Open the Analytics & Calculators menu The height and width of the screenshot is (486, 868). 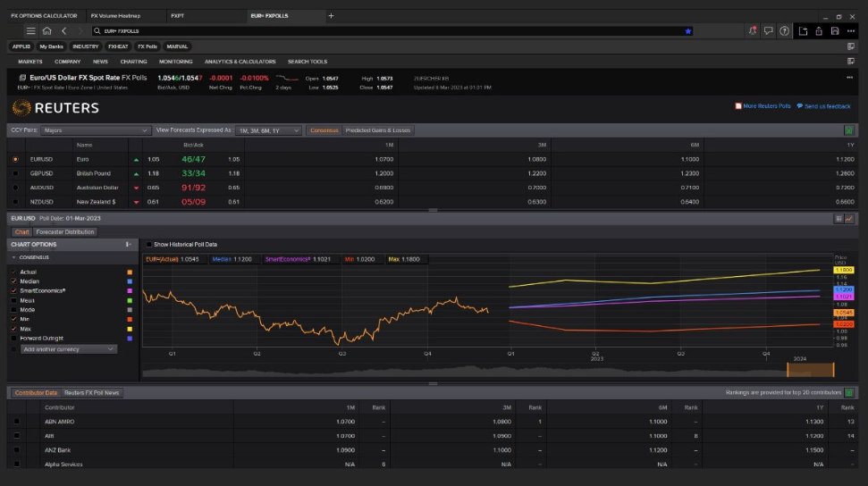(240, 62)
